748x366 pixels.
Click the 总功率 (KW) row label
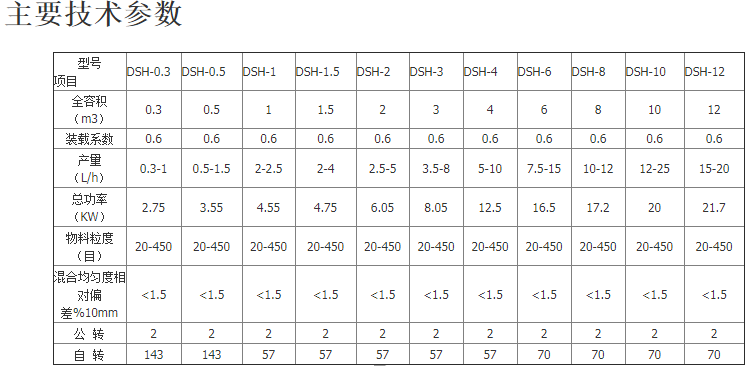click(x=90, y=208)
